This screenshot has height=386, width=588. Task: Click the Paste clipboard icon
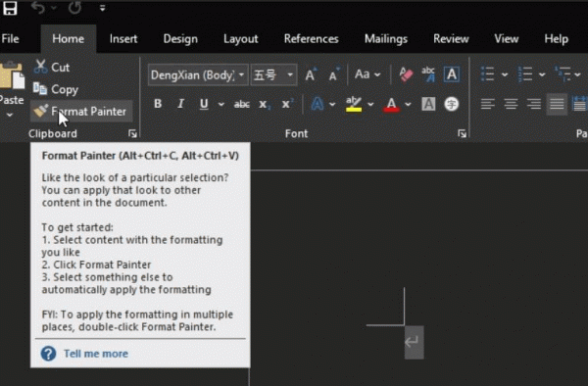click(x=12, y=76)
